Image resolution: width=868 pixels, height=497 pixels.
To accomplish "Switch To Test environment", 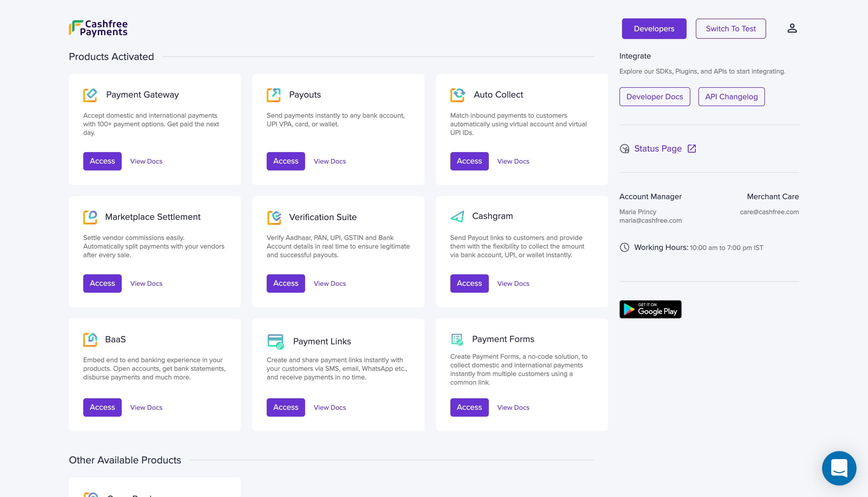I will (731, 29).
